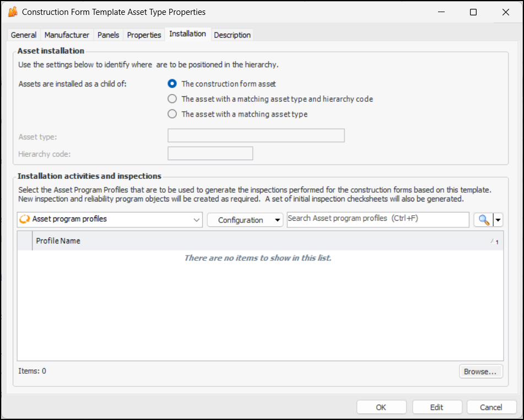524x420 pixels.
Task: Open the Manufacturer tab
Action: [67, 35]
